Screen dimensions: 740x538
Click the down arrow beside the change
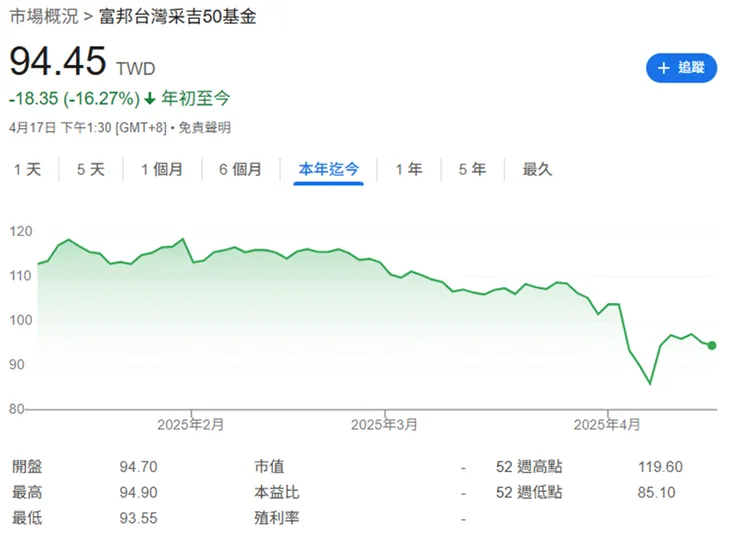150,99
